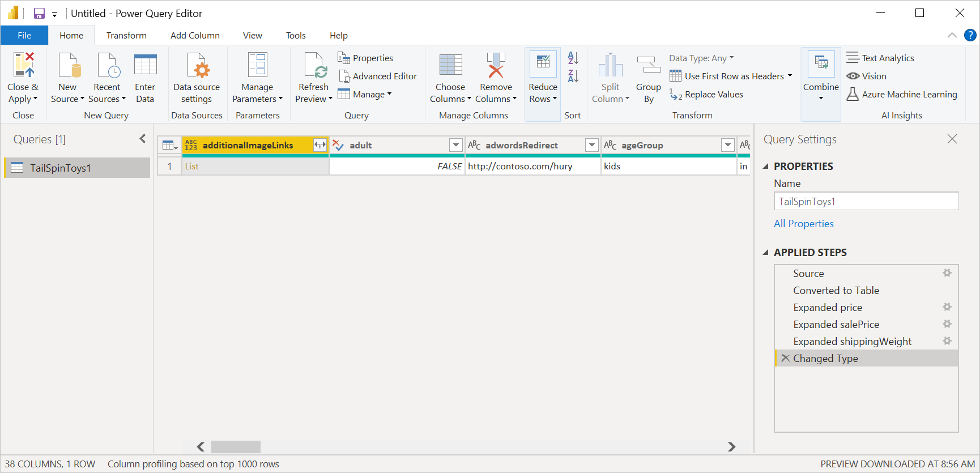Open the Vision AI insight
This screenshot has height=473, width=980.
[x=867, y=76]
